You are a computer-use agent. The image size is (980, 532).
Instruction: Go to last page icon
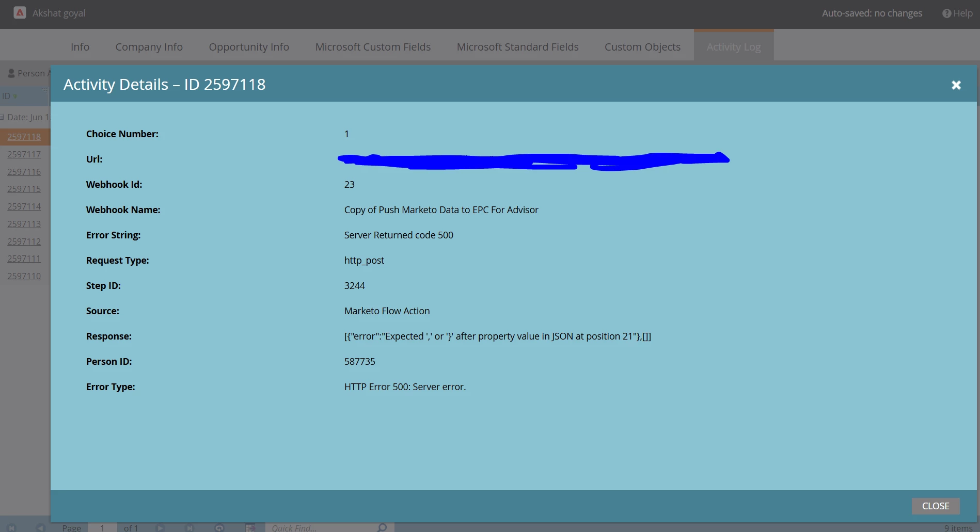(189, 528)
